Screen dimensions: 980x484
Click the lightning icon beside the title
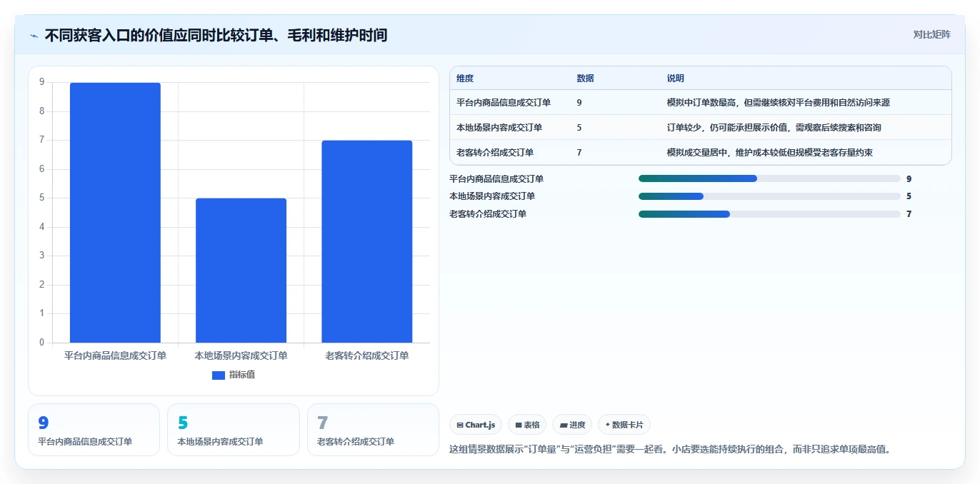(x=34, y=35)
